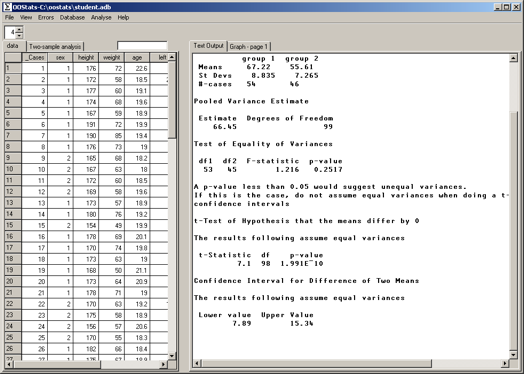The image size is (526, 375).
Task: Click the empty input field above data table
Action: [142, 46]
